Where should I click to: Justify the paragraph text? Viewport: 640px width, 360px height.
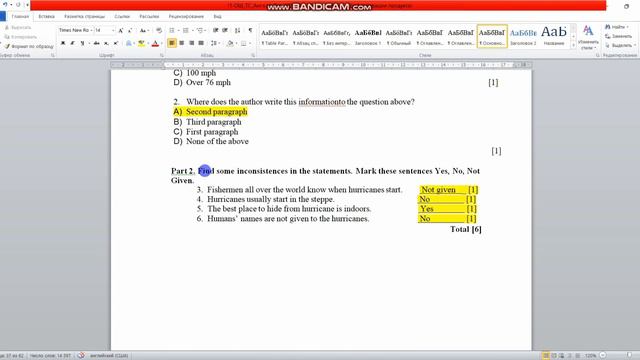201,43
